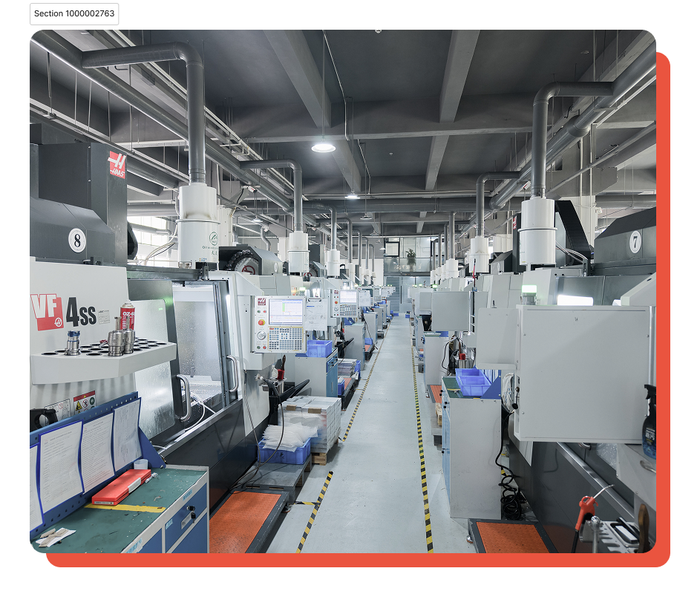Click the number 8 badge on the left machine
Image resolution: width=700 pixels, height=597 pixels.
76,239
